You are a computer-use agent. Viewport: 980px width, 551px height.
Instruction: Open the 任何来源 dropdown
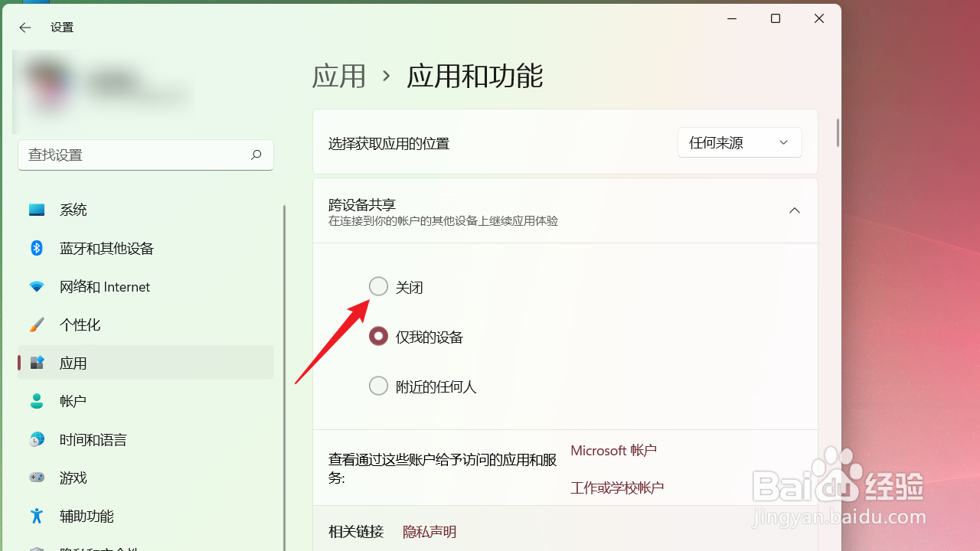(x=739, y=142)
